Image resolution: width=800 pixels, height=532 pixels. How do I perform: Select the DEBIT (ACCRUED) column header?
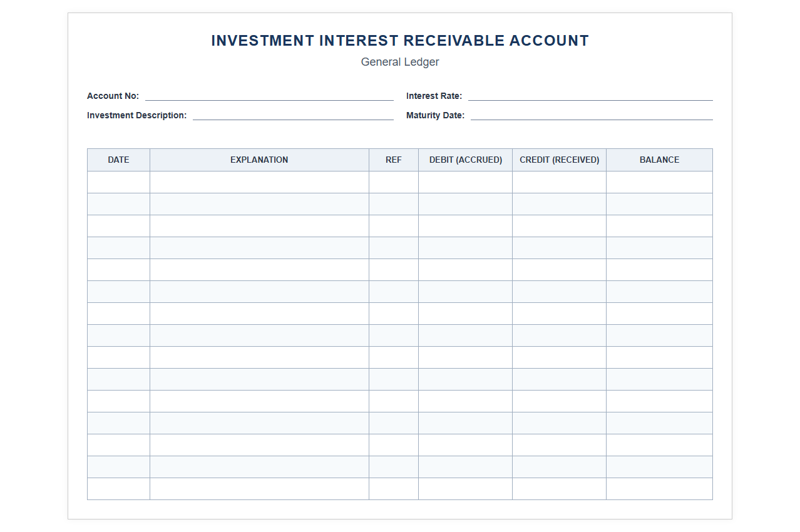click(x=466, y=160)
